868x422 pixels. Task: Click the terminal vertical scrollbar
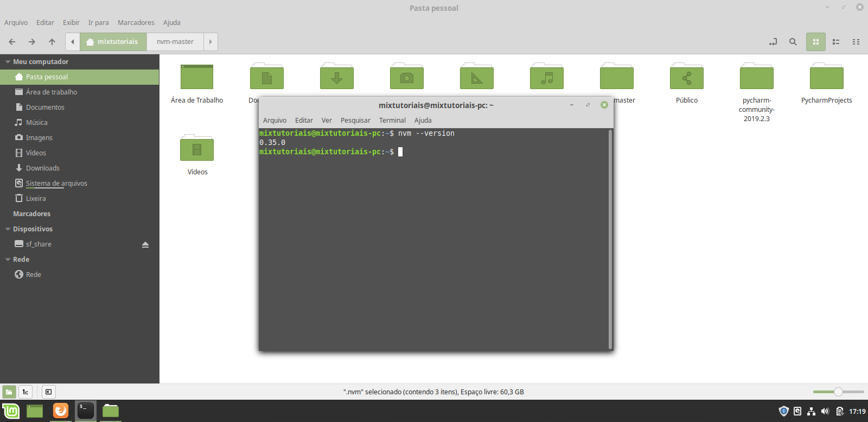click(610, 239)
